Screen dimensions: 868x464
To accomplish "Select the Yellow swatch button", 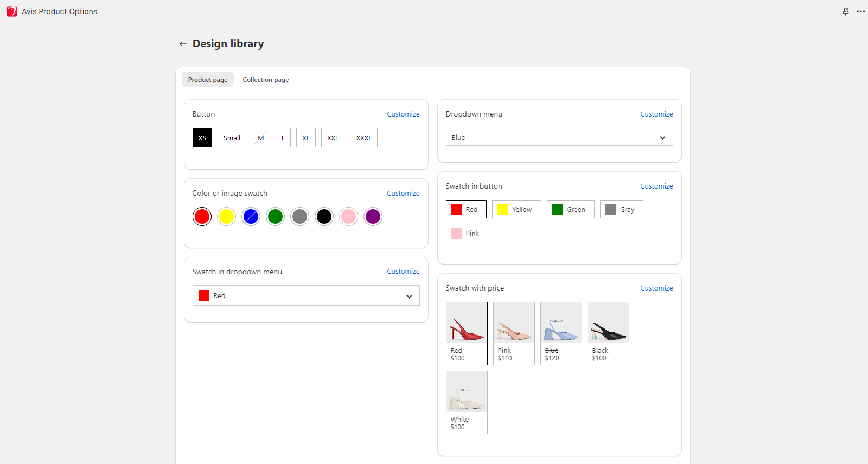I will 516,209.
